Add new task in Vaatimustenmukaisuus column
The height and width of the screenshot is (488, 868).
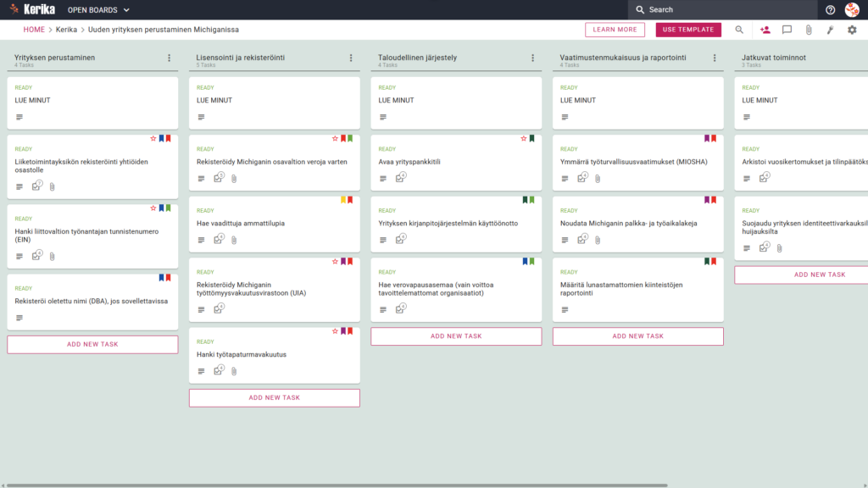coord(637,336)
